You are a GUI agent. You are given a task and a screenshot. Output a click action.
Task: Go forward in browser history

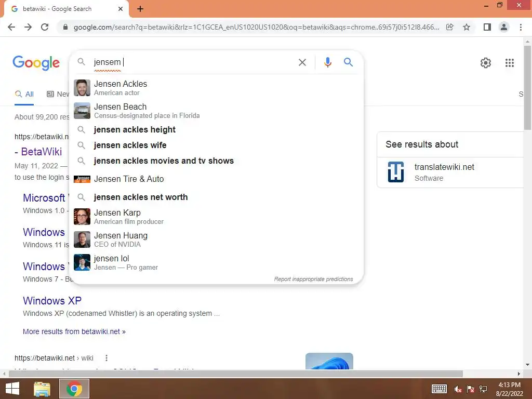pyautogui.click(x=28, y=27)
